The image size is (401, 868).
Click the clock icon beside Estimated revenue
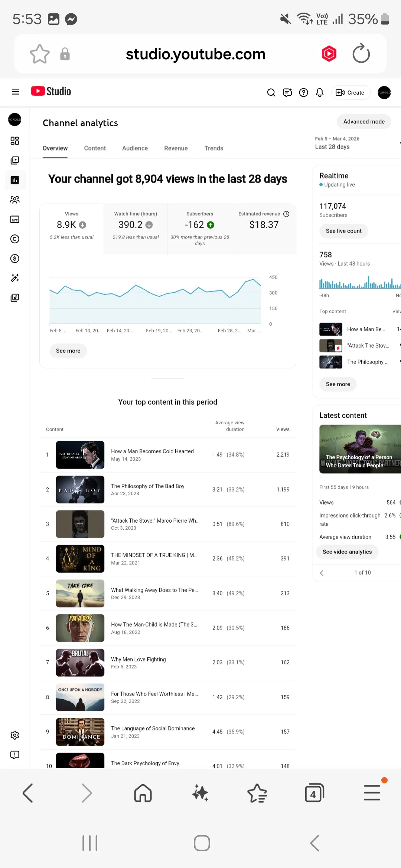(286, 214)
